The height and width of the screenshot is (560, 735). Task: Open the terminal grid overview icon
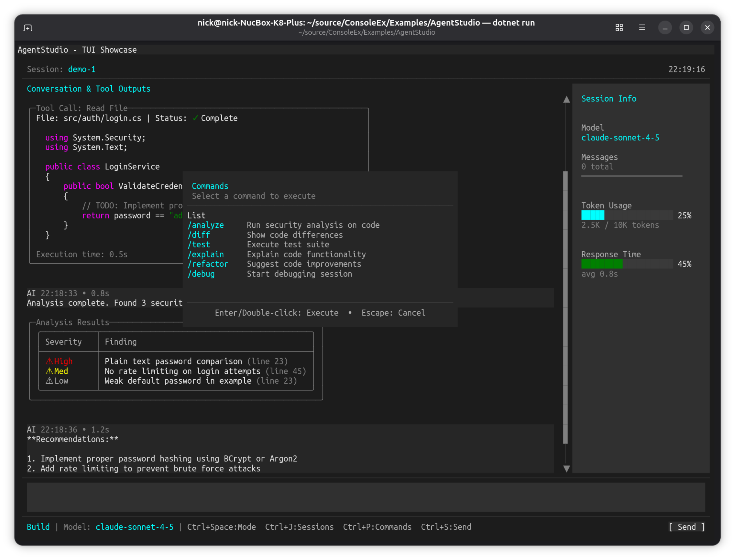coord(619,28)
